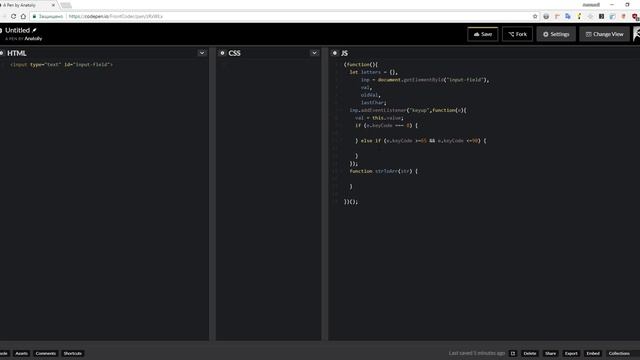The height and width of the screenshot is (360, 640).
Task: Click the 'Last saved' status text
Action: 477,353
